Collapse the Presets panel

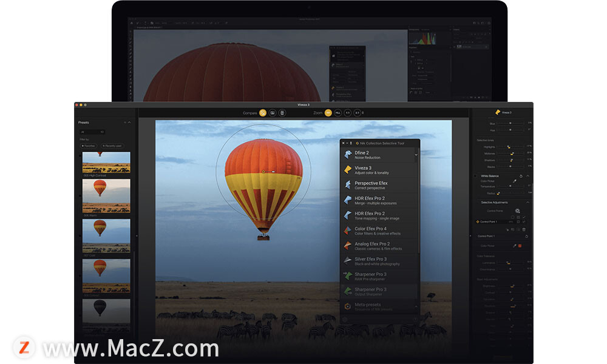tap(129, 123)
